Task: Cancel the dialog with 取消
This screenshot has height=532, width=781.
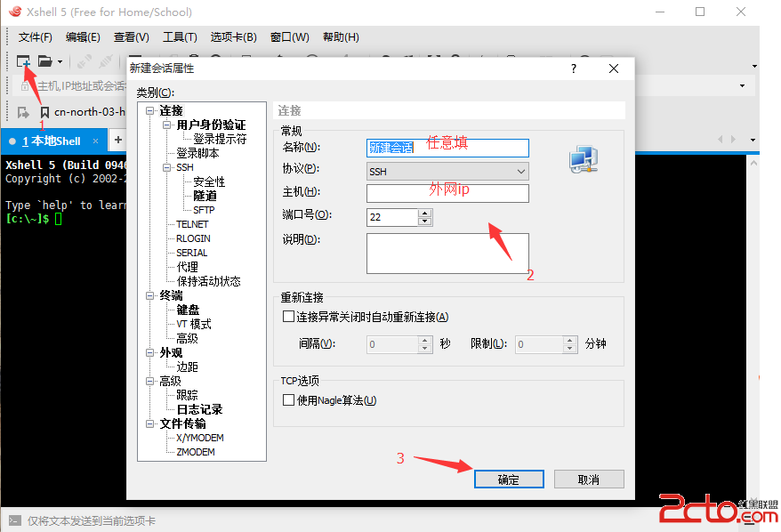Action: point(589,480)
